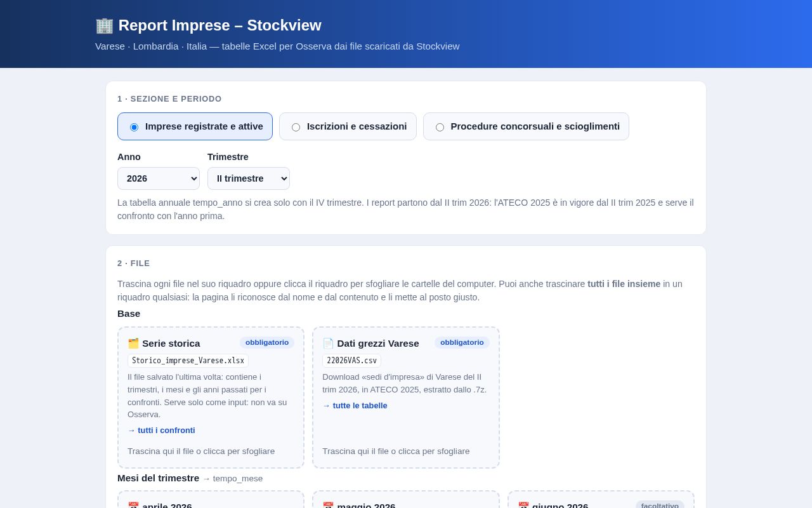The height and width of the screenshot is (508, 812).
Task: Click the Dati grezzi Varese document icon
Action: [x=328, y=344]
